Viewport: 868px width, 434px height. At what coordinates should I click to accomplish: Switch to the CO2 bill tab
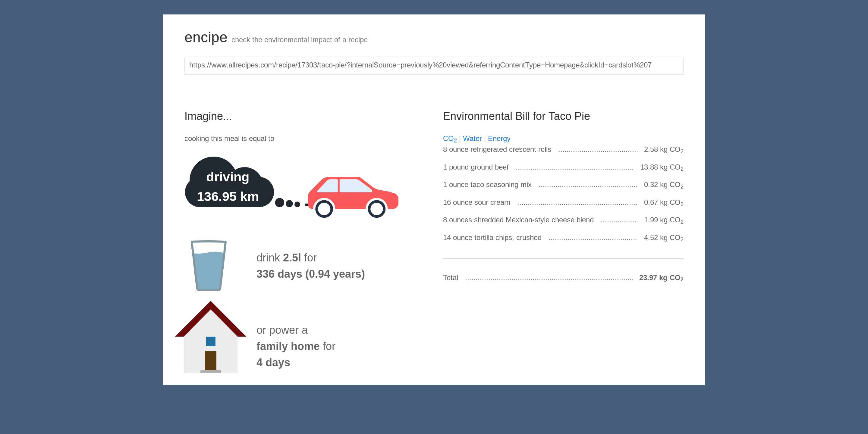coord(449,139)
